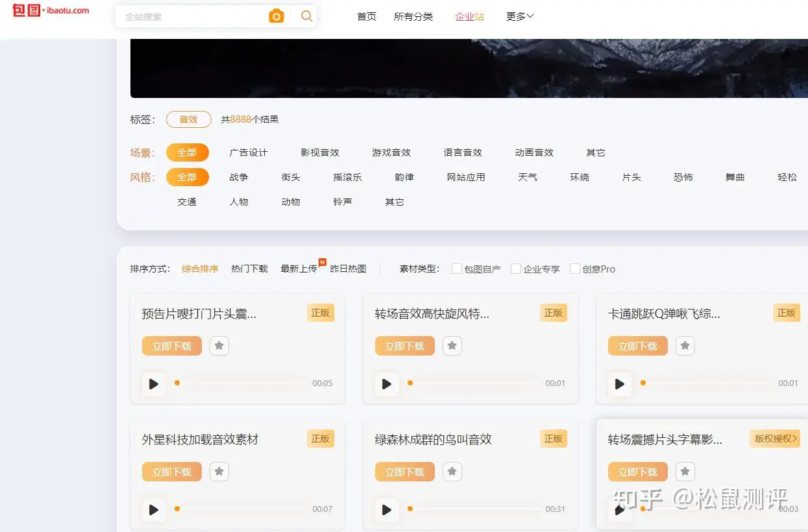
Task: Click 正版 badge on 转场音效高快旋风特 card
Action: (x=554, y=313)
